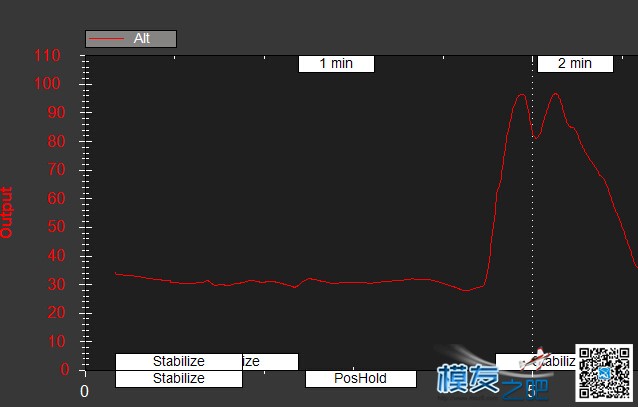Click the Alt legend entry
This screenshot has height=407, width=638.
(131, 39)
